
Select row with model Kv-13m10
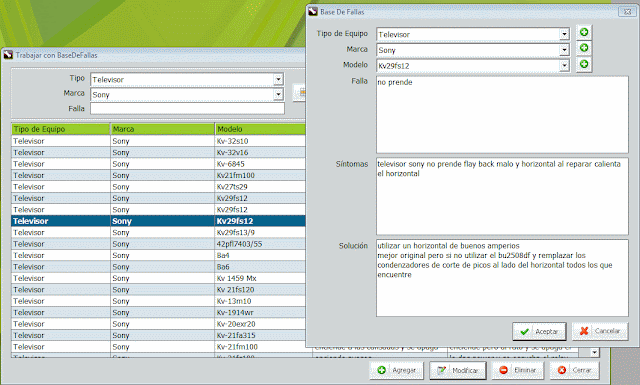(158, 301)
